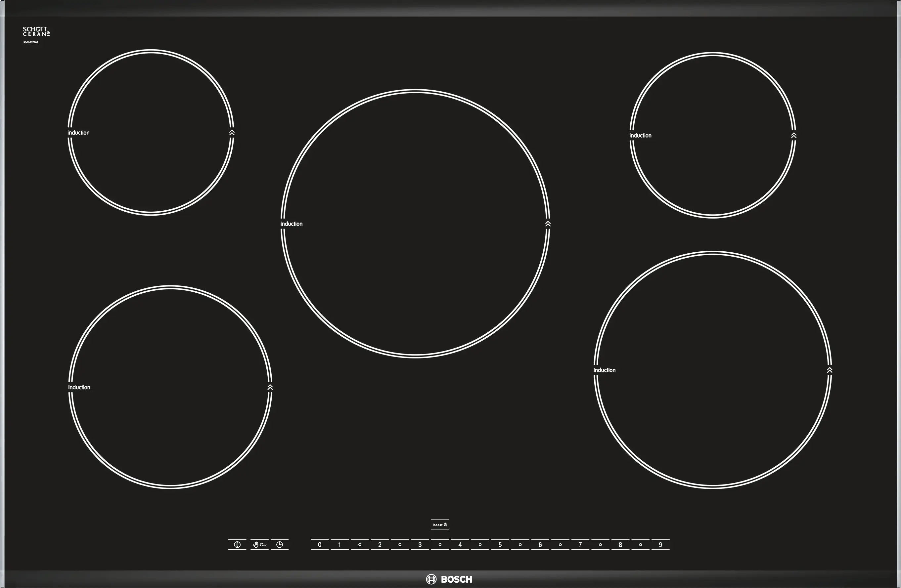
Task: Click the boost chevron on the rear-left zone ring
Action: click(x=232, y=133)
